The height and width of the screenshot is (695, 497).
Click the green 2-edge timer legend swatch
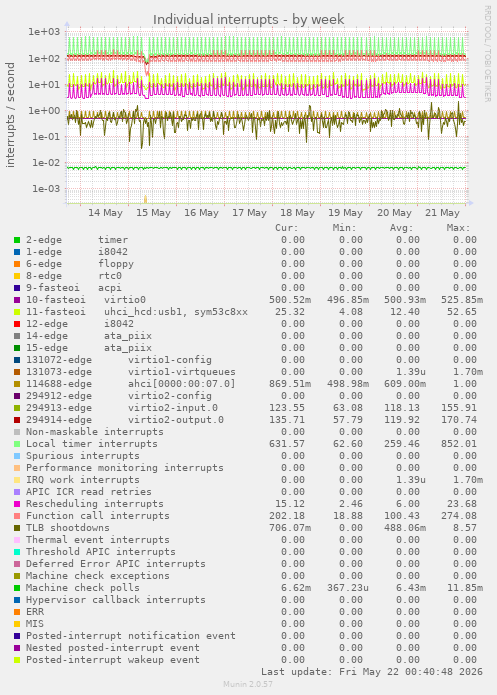[17, 240]
